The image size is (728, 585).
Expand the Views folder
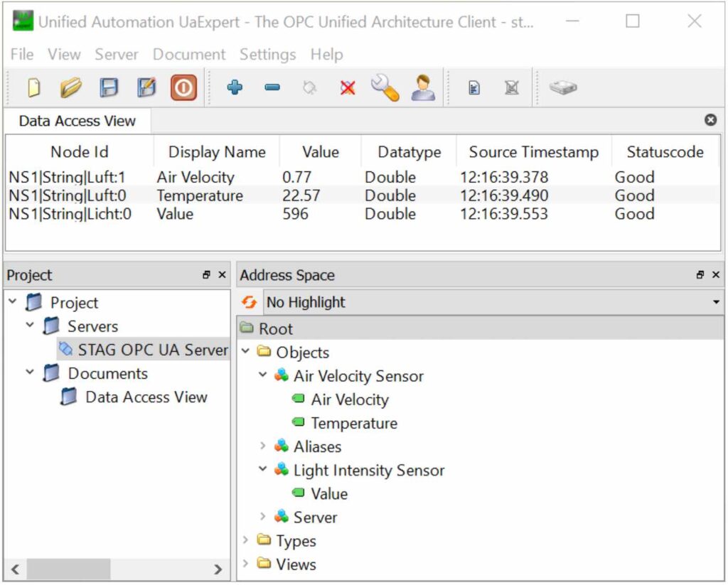(245, 564)
